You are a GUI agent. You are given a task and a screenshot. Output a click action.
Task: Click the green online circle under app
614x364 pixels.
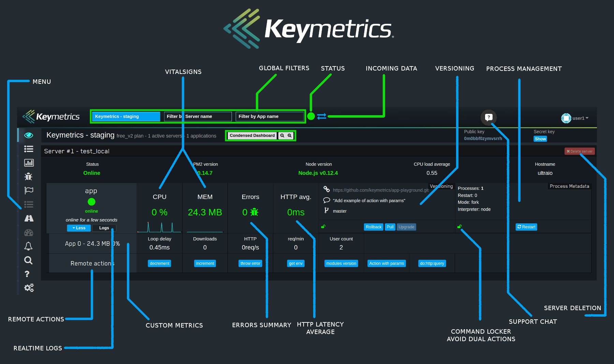(x=91, y=202)
